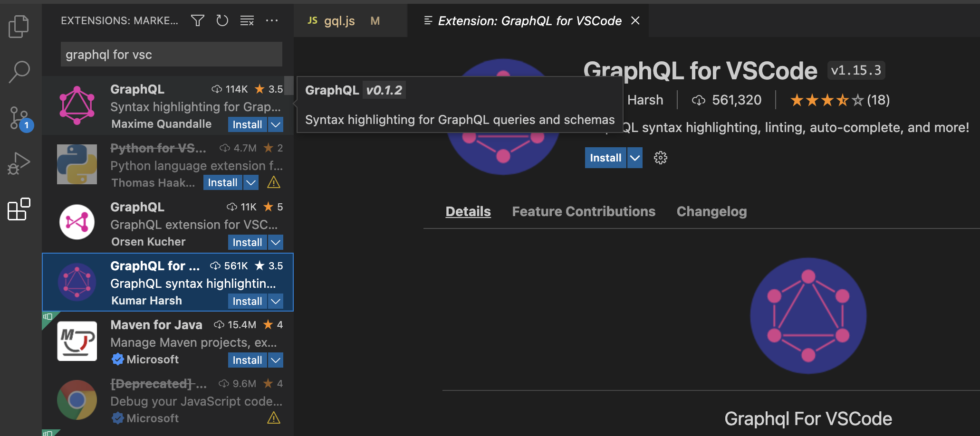Click the manage gear icon for GraphQL for VSCode
The width and height of the screenshot is (980, 436).
tap(661, 158)
